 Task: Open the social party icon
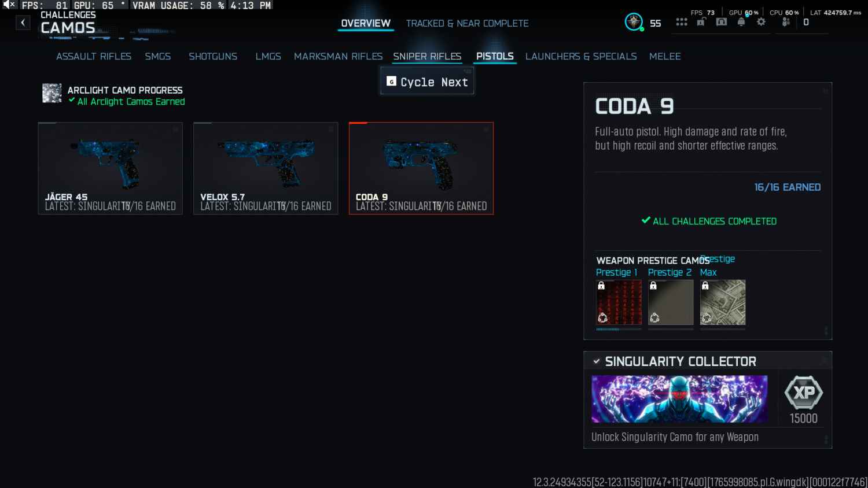point(786,22)
